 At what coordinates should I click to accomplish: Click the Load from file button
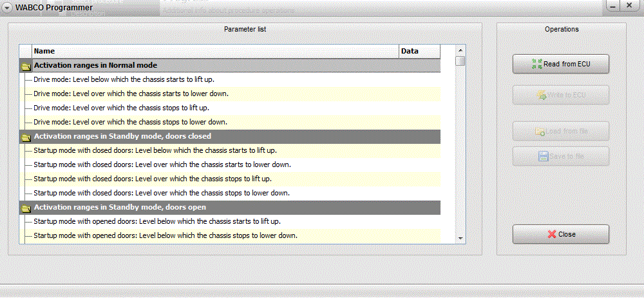[x=561, y=132]
